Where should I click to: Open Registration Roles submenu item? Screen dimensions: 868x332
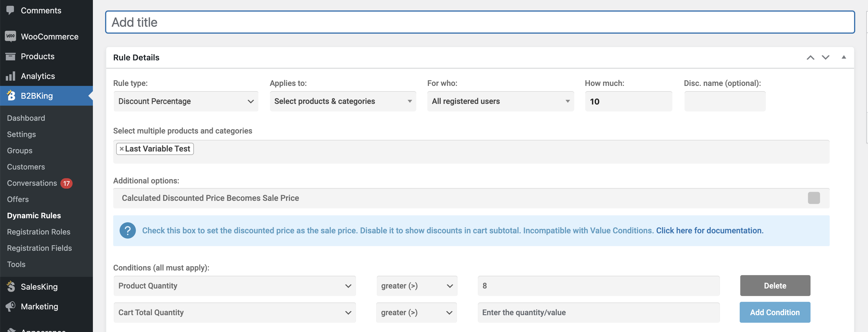[x=39, y=232]
